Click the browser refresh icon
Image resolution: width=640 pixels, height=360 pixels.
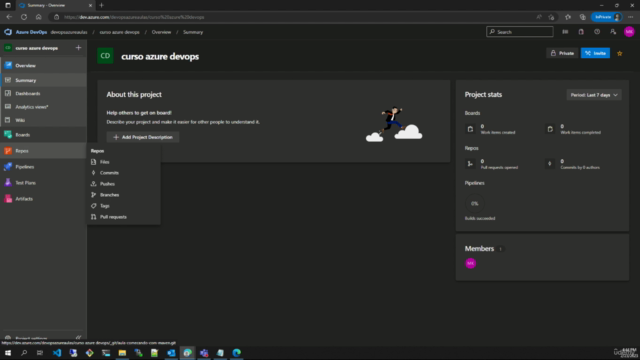pos(24,17)
